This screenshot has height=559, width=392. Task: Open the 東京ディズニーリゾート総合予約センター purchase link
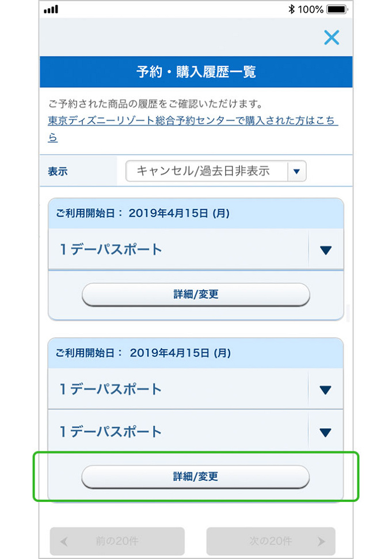193,121
